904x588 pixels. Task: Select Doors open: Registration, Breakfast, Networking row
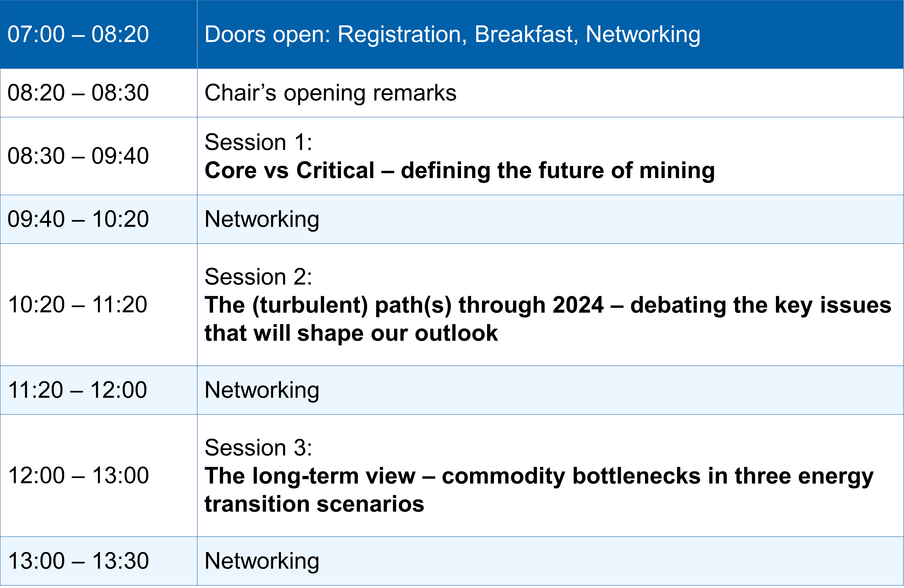[x=452, y=34]
